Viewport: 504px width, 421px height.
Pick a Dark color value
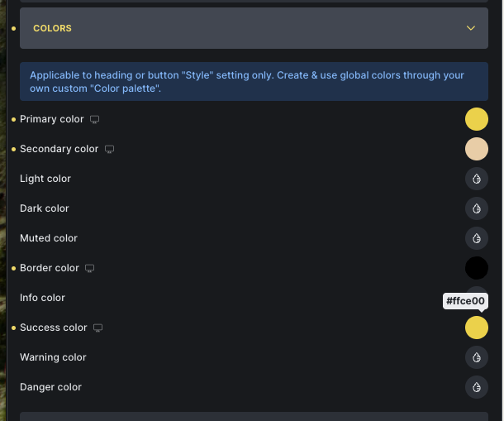[477, 208]
